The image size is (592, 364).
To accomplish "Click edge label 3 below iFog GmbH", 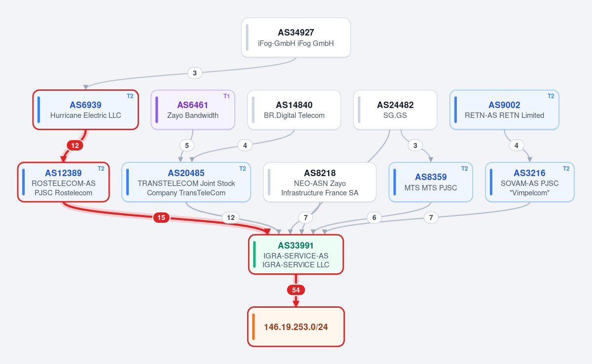I will coord(195,73).
